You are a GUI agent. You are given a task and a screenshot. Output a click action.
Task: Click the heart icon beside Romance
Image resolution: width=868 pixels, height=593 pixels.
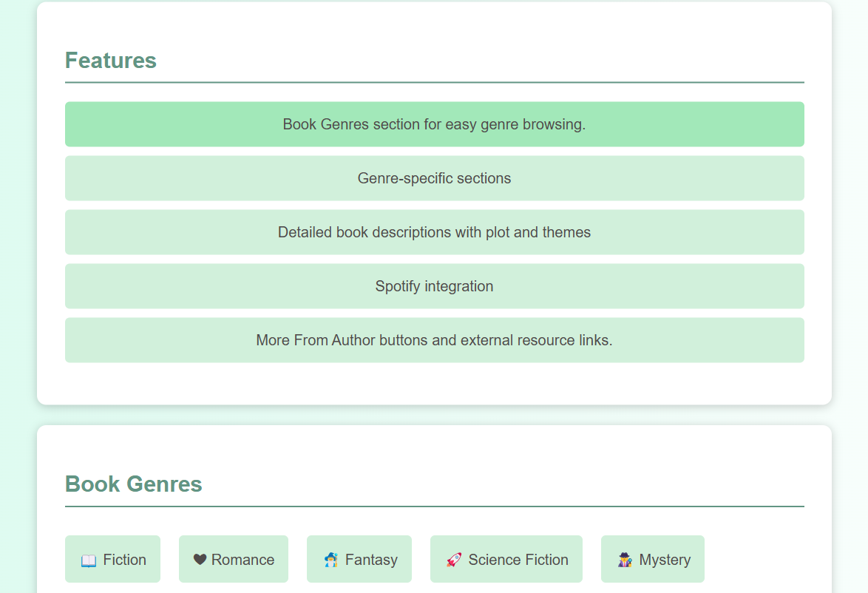coord(200,560)
